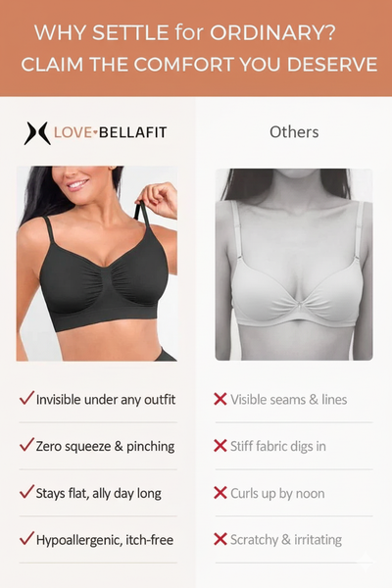Click the Curls up by noon text
The height and width of the screenshot is (588, 392).
[x=277, y=494]
